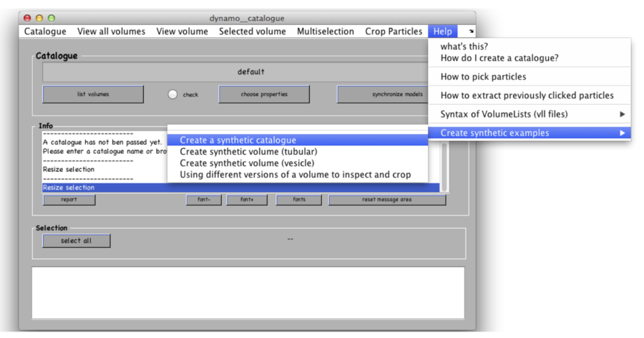Click 'reset message area' button
Screen dimensions: 644x338
[386, 200]
